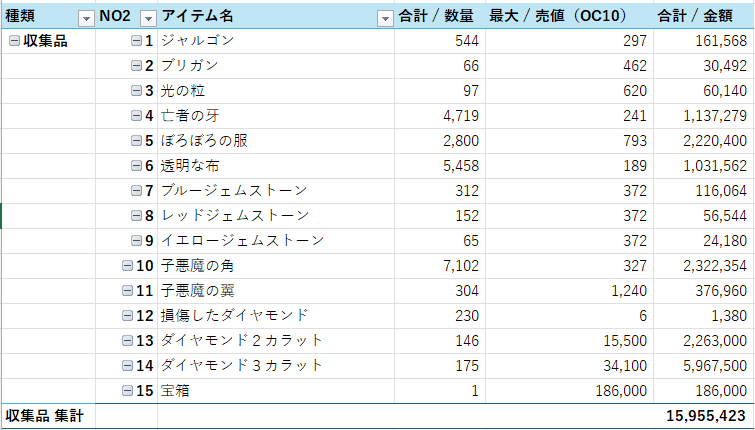The width and height of the screenshot is (755, 430).
Task: Collapse row 10 子悪魔の角 group
Action: [x=127, y=266]
